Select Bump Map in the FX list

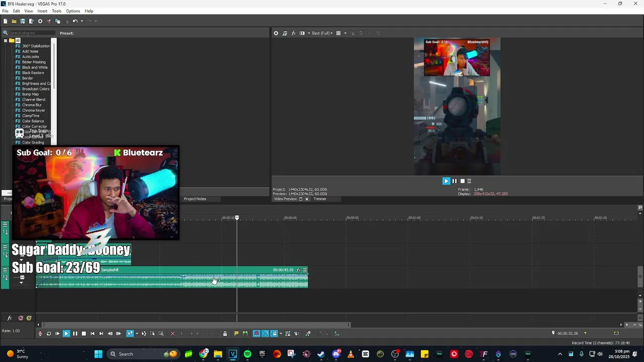pos(30,94)
